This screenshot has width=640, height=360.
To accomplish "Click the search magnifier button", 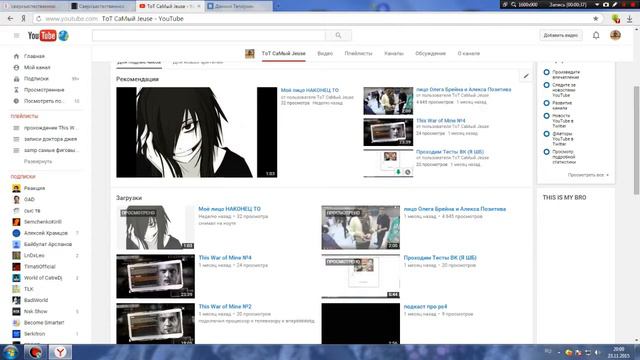I will coord(338,36).
